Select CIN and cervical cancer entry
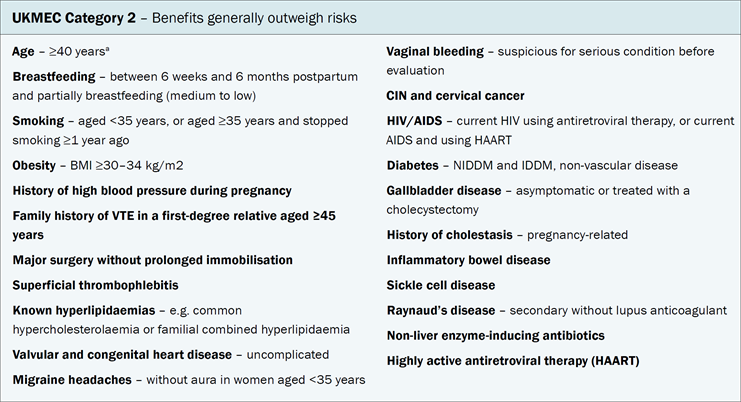 tap(456, 96)
